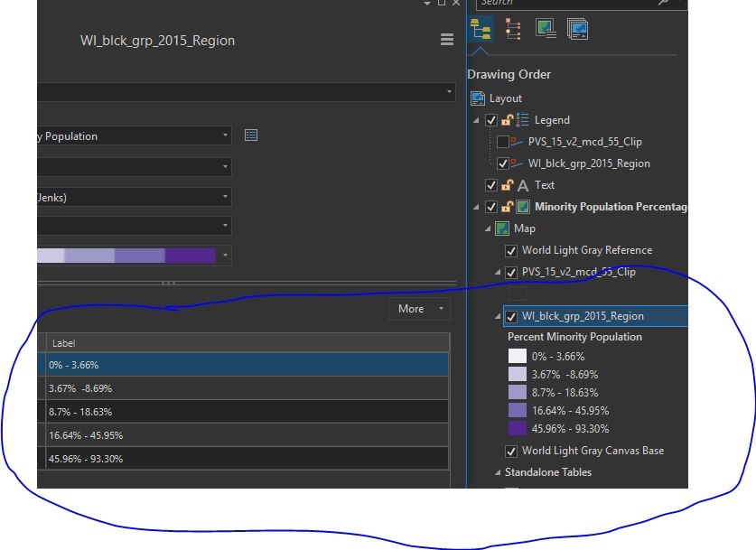Click the Drawing Order heading

509,74
